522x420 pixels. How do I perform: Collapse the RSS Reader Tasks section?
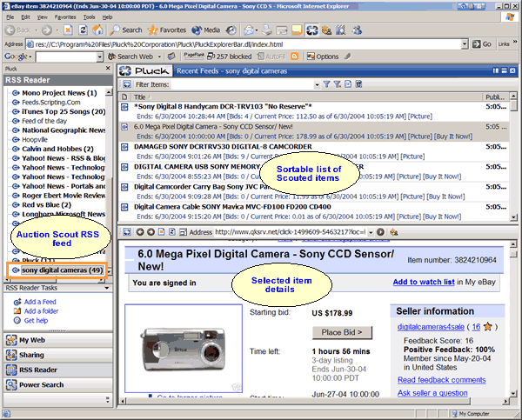(107, 288)
